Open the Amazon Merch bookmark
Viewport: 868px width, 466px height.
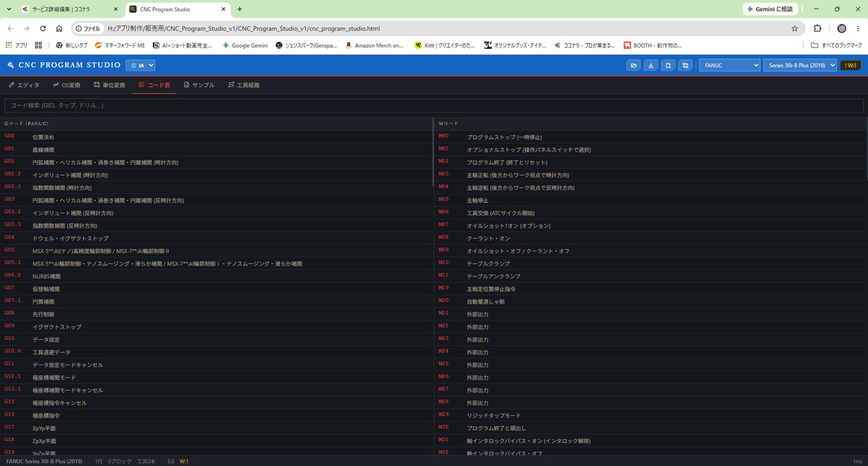pyautogui.click(x=374, y=45)
